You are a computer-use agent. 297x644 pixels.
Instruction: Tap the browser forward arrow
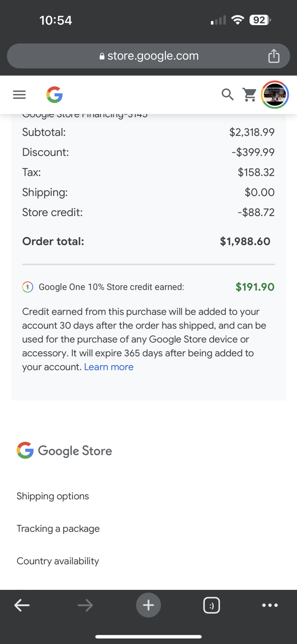(85, 605)
